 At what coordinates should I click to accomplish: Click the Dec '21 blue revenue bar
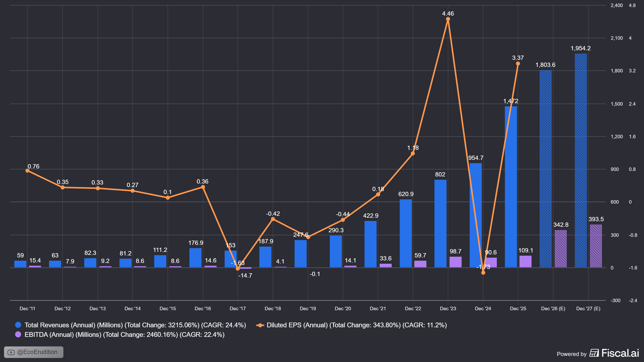pyautogui.click(x=371, y=244)
